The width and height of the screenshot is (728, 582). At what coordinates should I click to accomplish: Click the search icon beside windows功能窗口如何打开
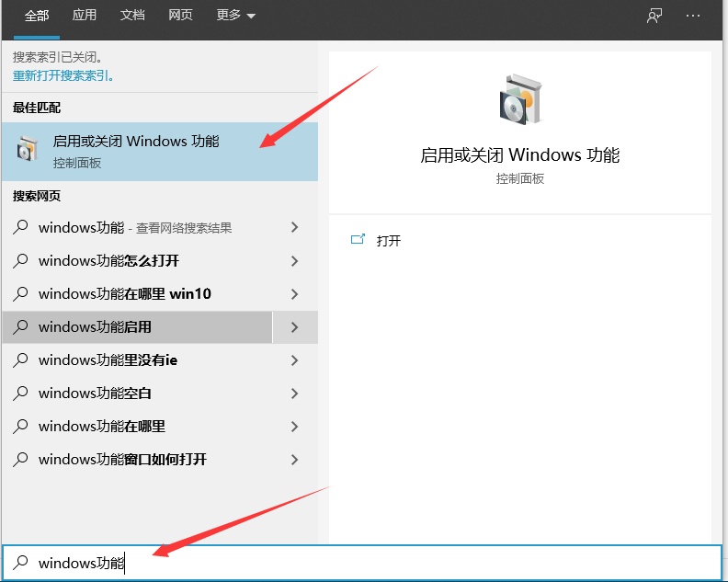(x=20, y=460)
